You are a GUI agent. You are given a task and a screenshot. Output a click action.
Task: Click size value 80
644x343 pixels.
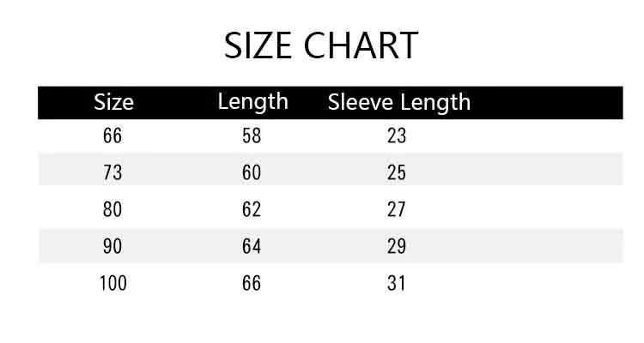coord(112,209)
